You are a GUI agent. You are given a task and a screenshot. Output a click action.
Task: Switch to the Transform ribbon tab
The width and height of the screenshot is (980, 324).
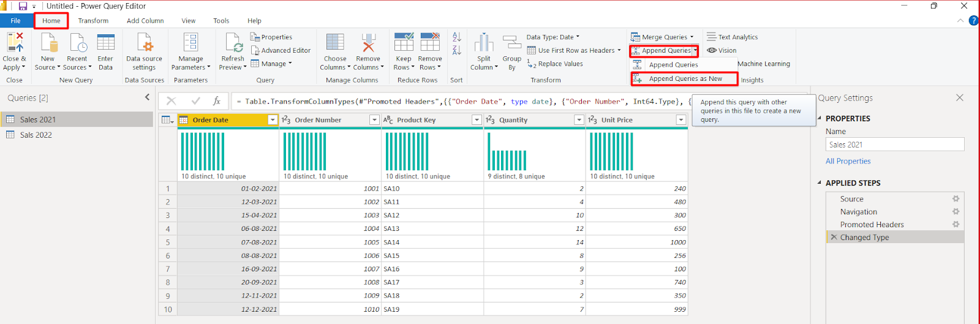[x=93, y=21]
